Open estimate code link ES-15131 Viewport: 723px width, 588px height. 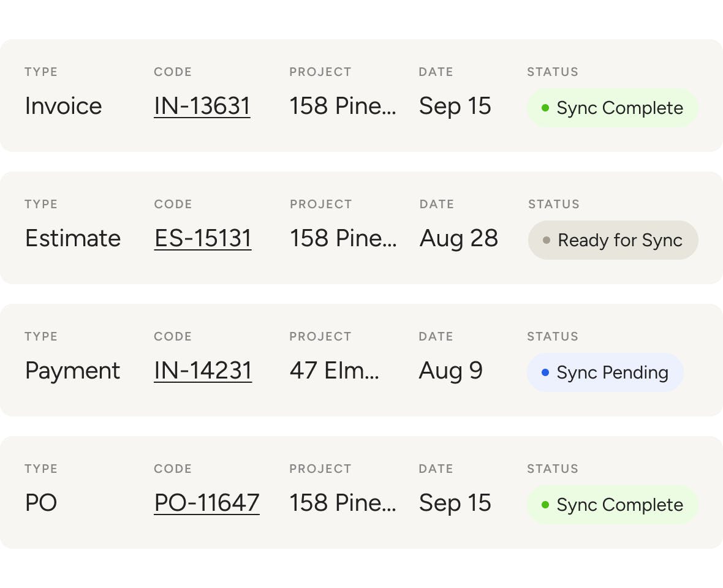[203, 238]
